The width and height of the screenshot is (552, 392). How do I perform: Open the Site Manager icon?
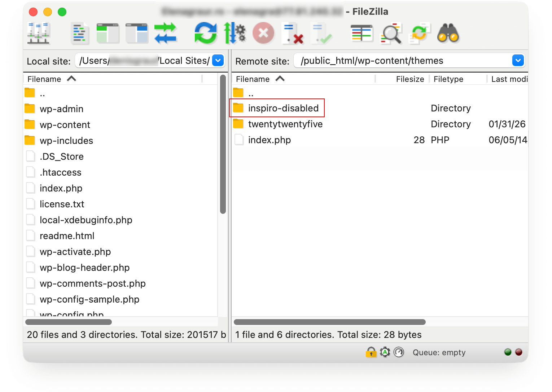tap(39, 33)
